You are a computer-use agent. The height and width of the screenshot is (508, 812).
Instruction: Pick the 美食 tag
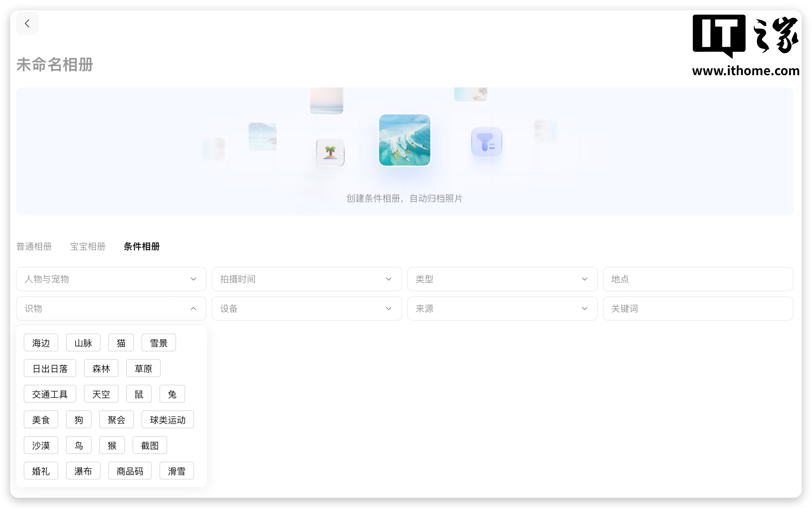[41, 419]
